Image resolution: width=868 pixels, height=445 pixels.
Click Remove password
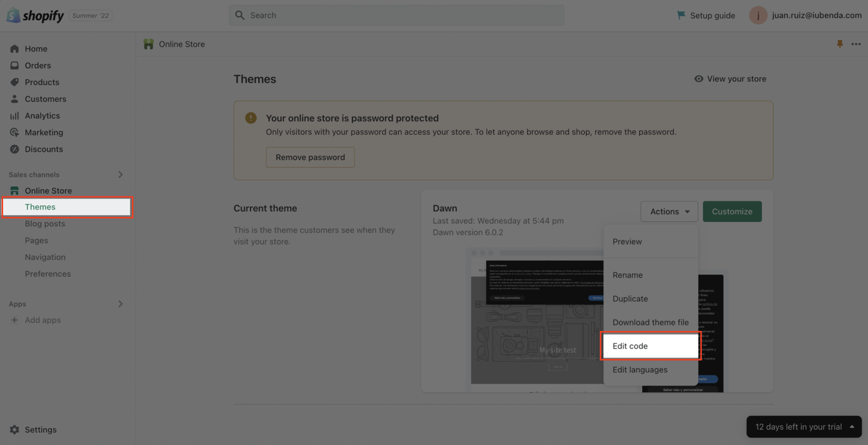310,157
